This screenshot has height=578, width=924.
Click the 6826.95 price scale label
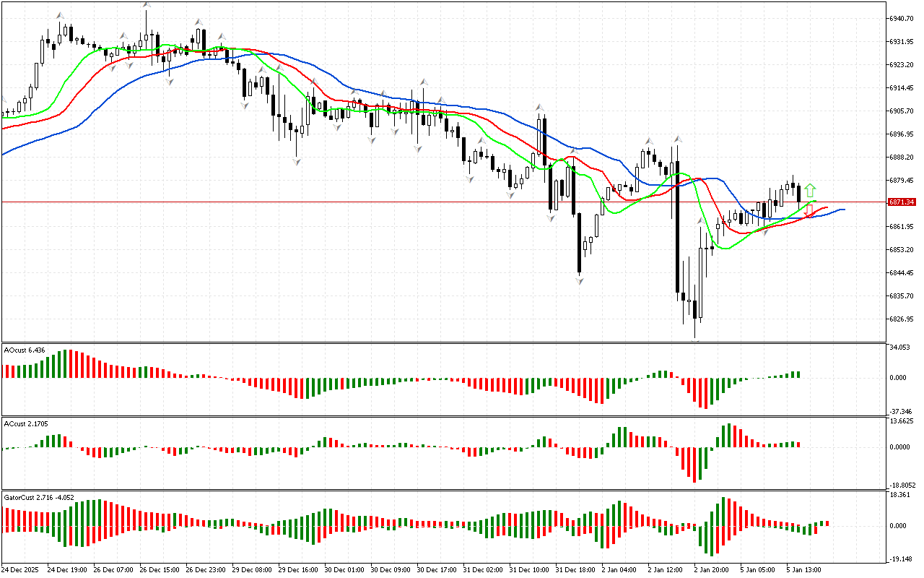902,319
